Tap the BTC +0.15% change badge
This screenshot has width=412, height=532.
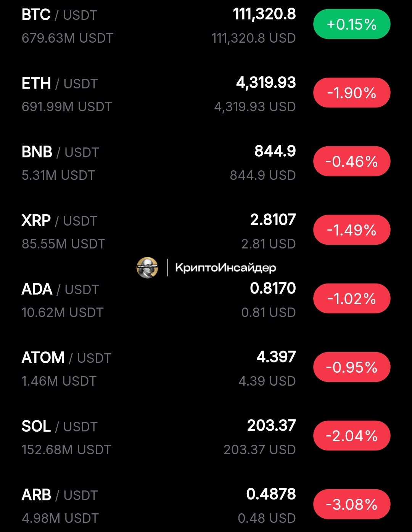pos(352,24)
